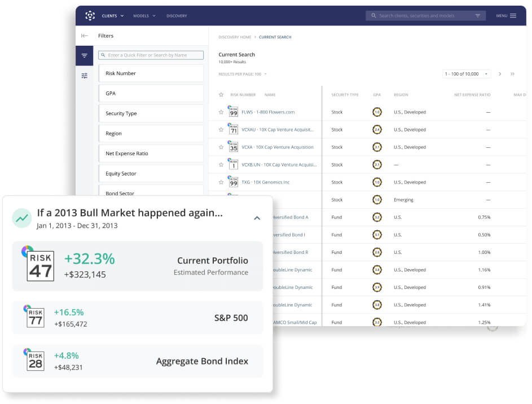Click the Nitrogen logo icon in navbar
The width and height of the screenshot is (532, 404).
point(90,16)
